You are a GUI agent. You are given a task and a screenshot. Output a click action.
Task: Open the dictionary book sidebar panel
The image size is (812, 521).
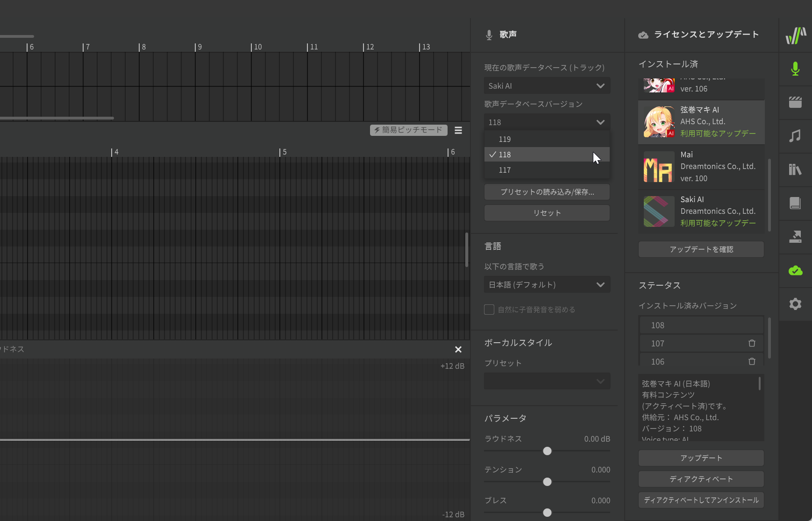click(795, 203)
